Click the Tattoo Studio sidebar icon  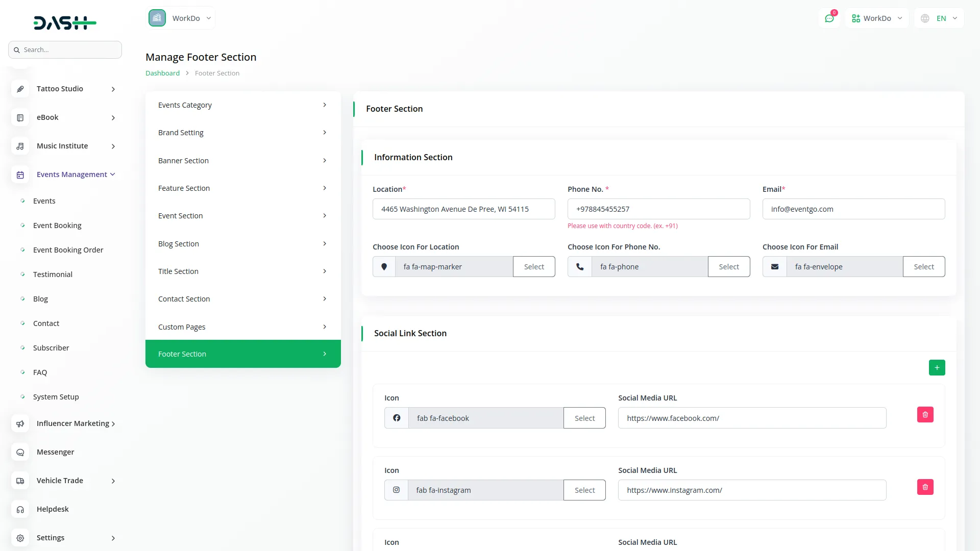click(x=20, y=89)
